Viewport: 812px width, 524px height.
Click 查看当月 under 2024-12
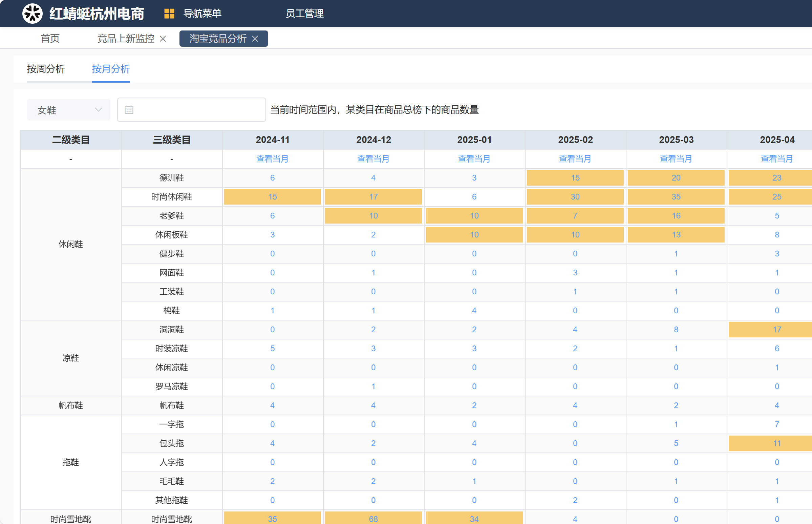tap(373, 159)
